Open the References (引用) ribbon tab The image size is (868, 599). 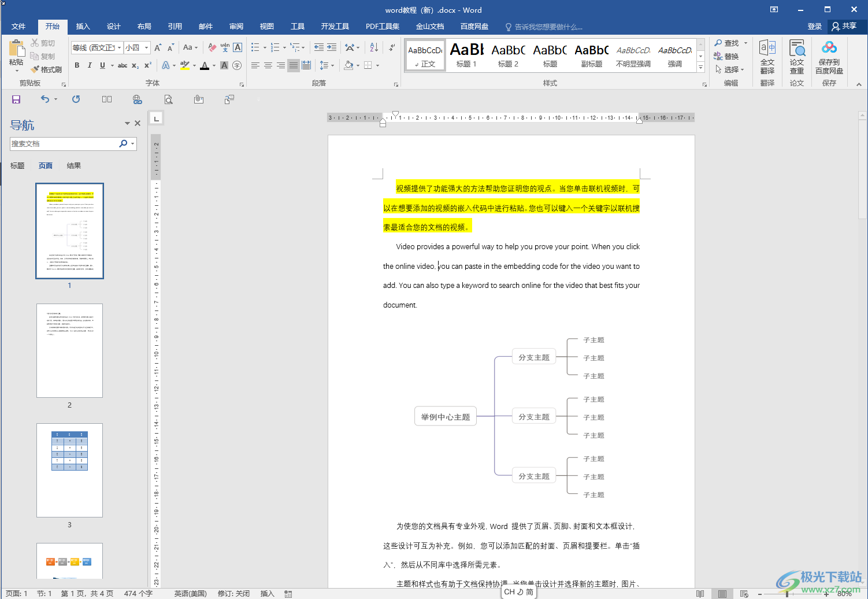pos(175,27)
